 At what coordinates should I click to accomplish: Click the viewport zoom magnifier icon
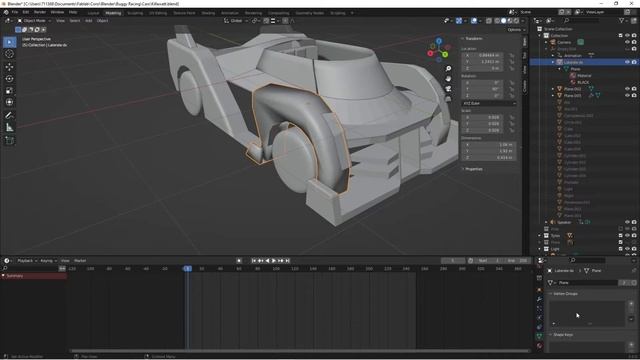tap(448, 69)
